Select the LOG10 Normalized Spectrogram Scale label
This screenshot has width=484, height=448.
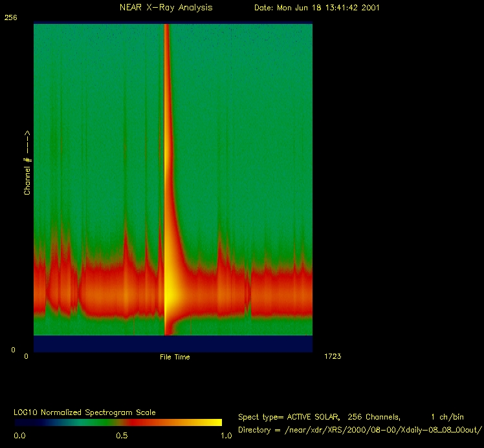[85, 412]
